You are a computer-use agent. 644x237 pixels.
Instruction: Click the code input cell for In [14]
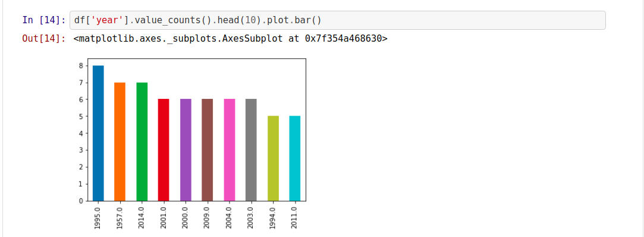click(x=338, y=20)
